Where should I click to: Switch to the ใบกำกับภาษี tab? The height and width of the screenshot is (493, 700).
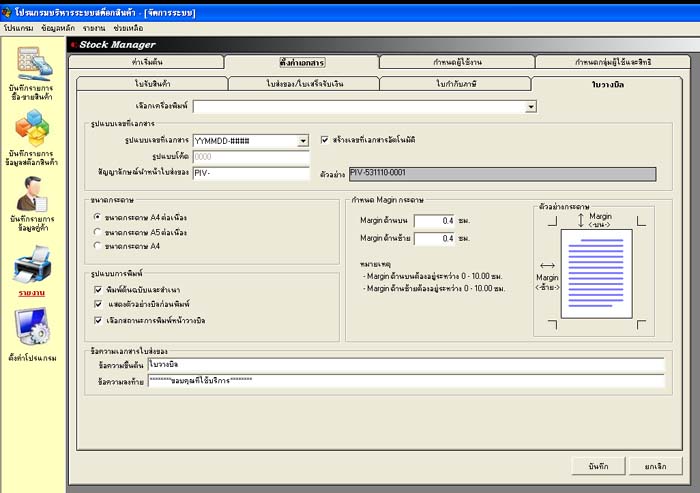455,84
